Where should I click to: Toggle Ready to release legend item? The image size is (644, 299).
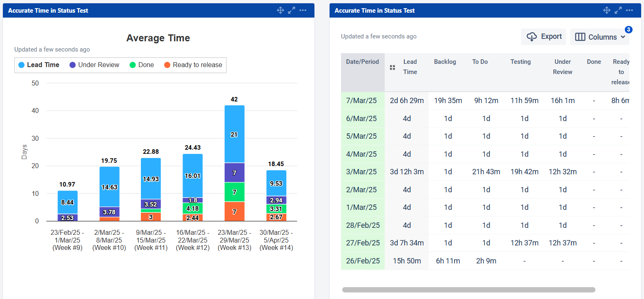[x=193, y=65]
